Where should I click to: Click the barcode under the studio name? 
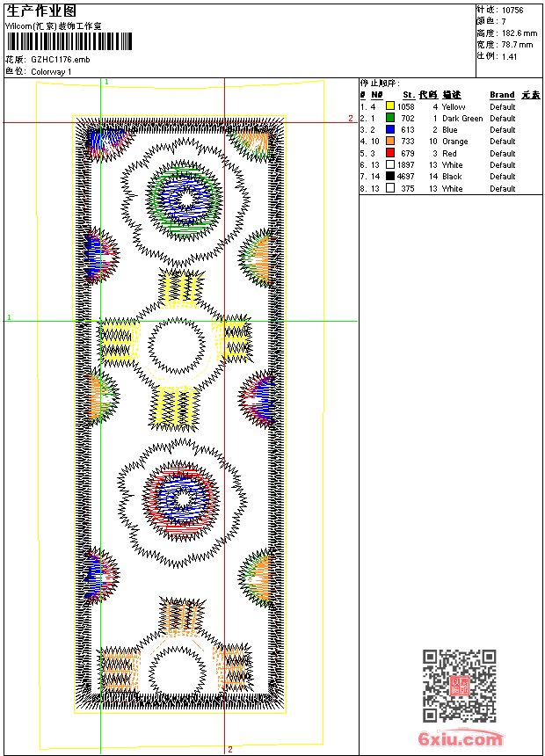69,41
